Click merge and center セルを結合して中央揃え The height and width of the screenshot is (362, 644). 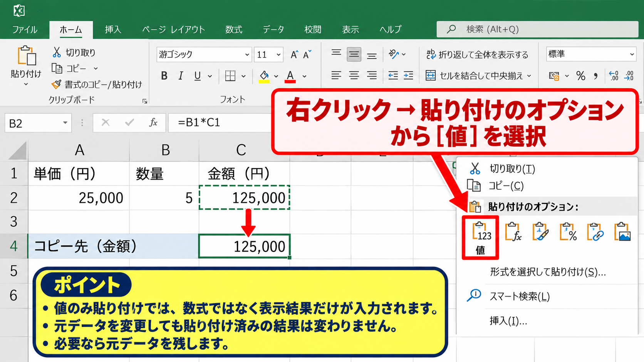478,76
